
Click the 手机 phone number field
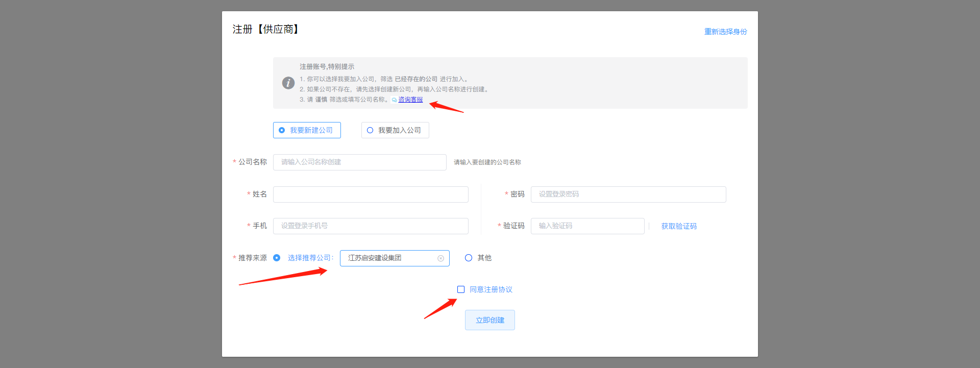(x=371, y=226)
